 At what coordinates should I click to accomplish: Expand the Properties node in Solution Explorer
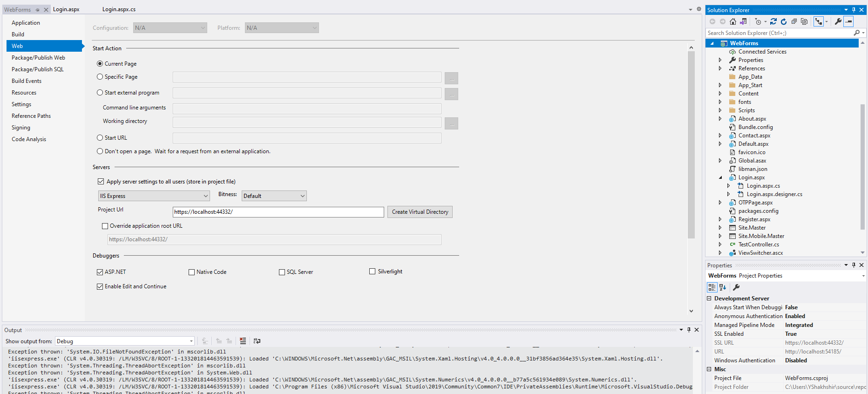point(720,60)
